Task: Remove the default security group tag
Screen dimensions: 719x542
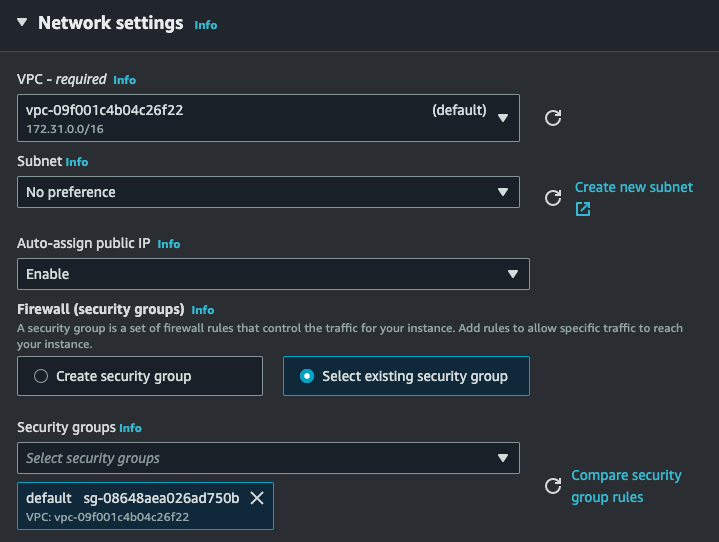Action: pos(257,498)
